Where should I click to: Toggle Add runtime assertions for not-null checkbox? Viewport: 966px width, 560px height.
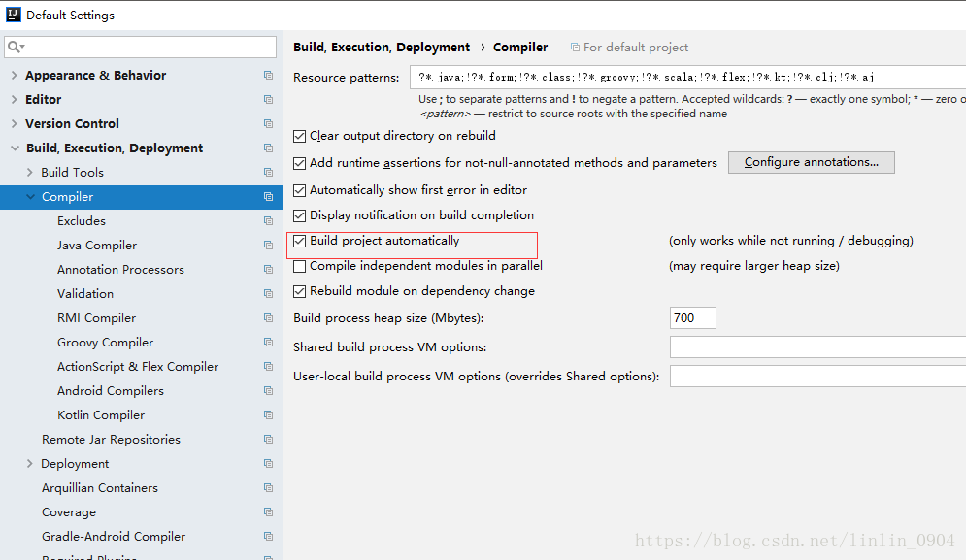pyautogui.click(x=299, y=163)
